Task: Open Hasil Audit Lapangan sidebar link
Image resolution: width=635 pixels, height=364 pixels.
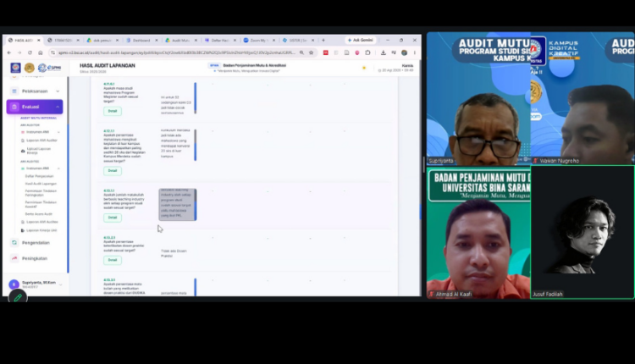Action: tap(41, 184)
